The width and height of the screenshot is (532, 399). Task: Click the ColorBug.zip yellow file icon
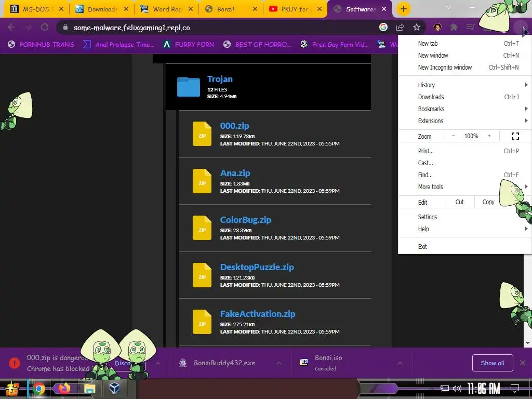click(202, 228)
